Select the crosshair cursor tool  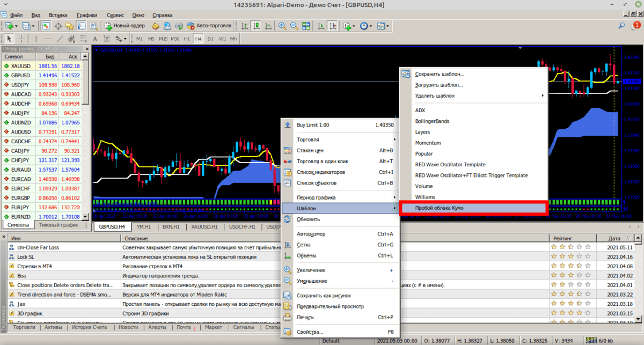tap(21, 39)
